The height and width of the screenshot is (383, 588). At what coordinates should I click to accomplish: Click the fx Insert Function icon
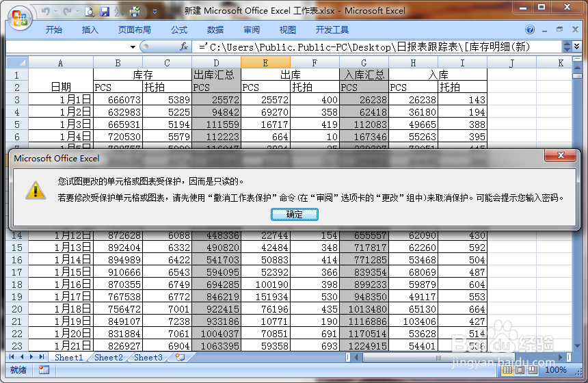coord(184,47)
